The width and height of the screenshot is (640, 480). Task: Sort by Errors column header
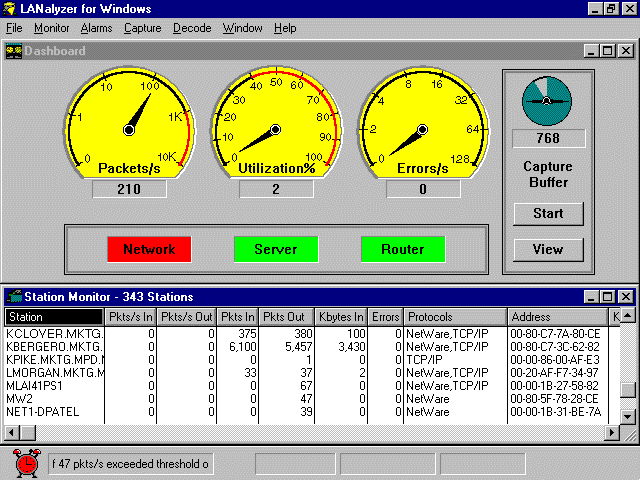385,317
